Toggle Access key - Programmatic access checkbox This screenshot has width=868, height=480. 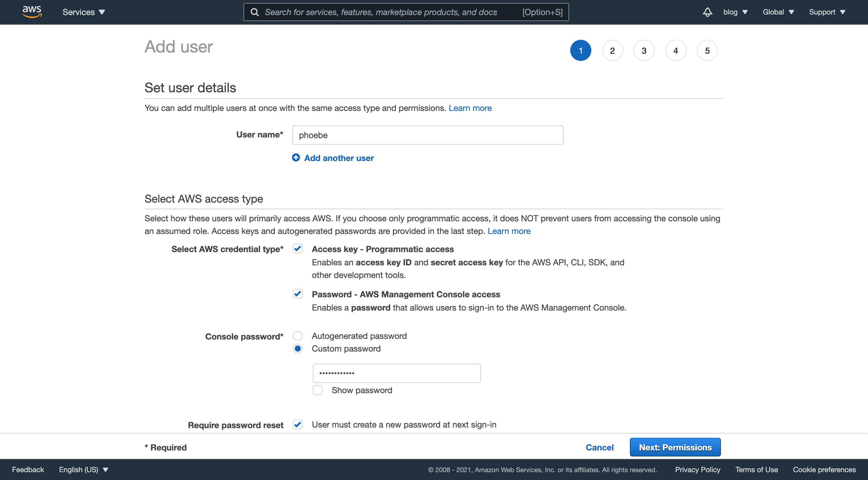(297, 249)
